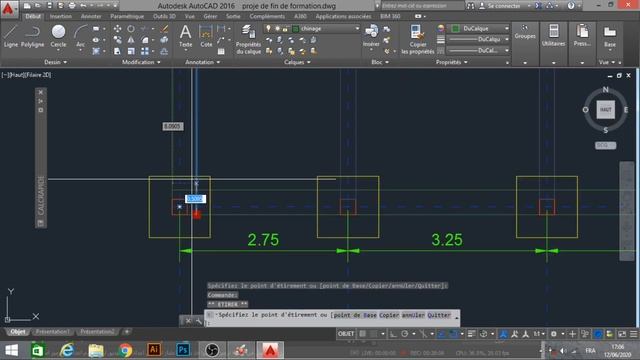Click the Mirror tool icon
The image size is (640, 360).
pos(131,40)
